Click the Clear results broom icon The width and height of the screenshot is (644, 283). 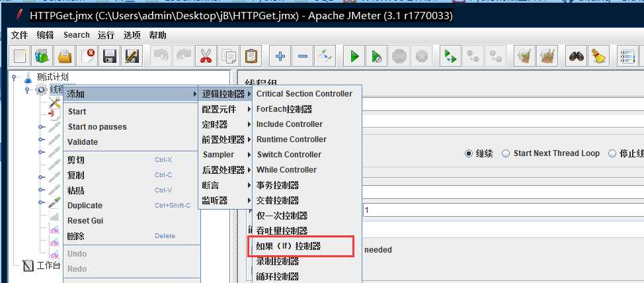(524, 56)
